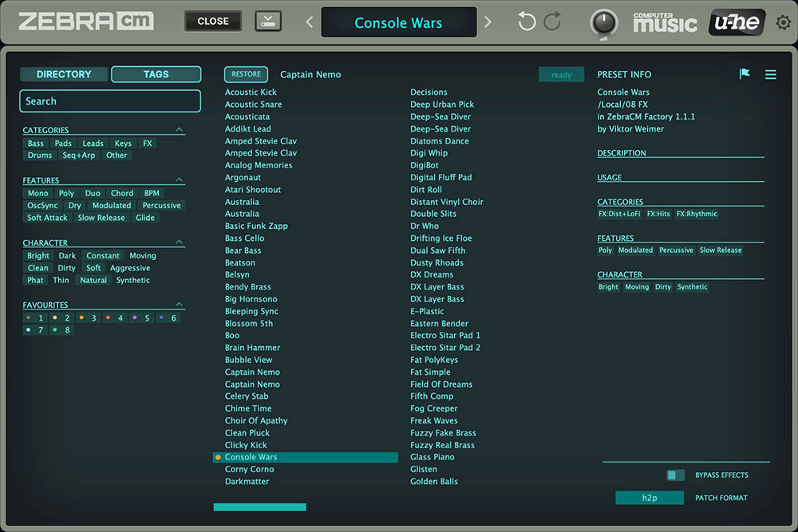Image resolution: width=798 pixels, height=532 pixels.
Task: Select the Bass Cello preset
Action: 245,238
